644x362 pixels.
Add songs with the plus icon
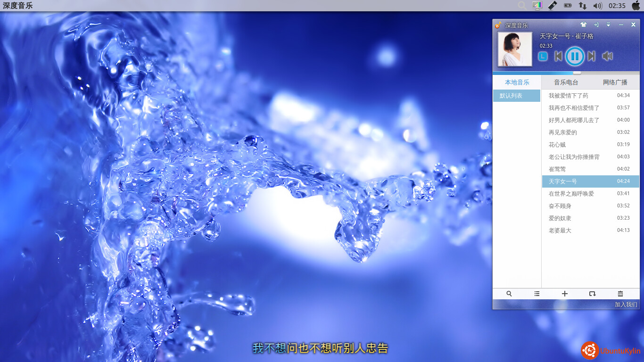pos(565,294)
